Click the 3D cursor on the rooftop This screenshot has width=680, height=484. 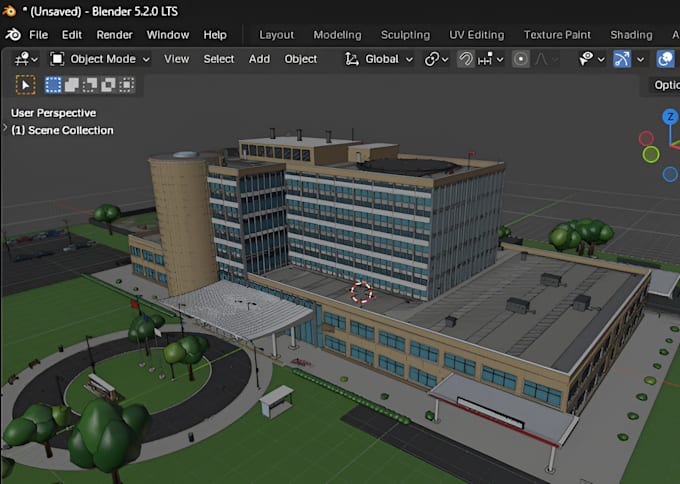tap(361, 292)
